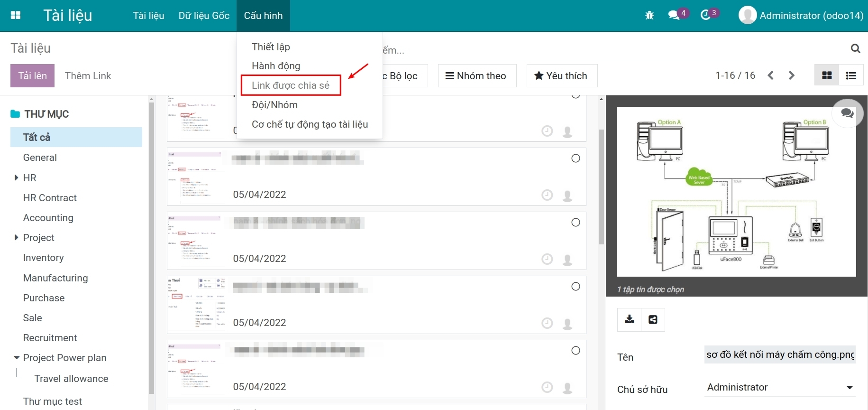
Task: Click the Thêm Link button
Action: [x=88, y=76]
